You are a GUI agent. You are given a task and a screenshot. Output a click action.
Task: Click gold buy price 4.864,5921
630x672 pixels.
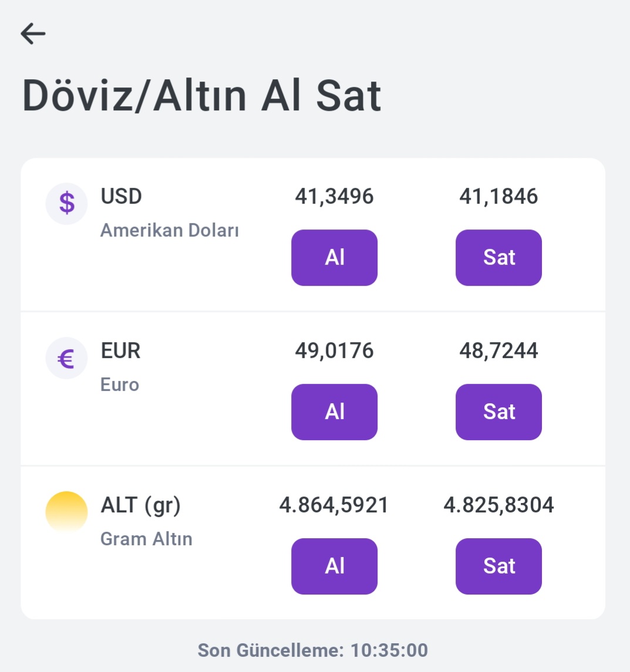(334, 505)
